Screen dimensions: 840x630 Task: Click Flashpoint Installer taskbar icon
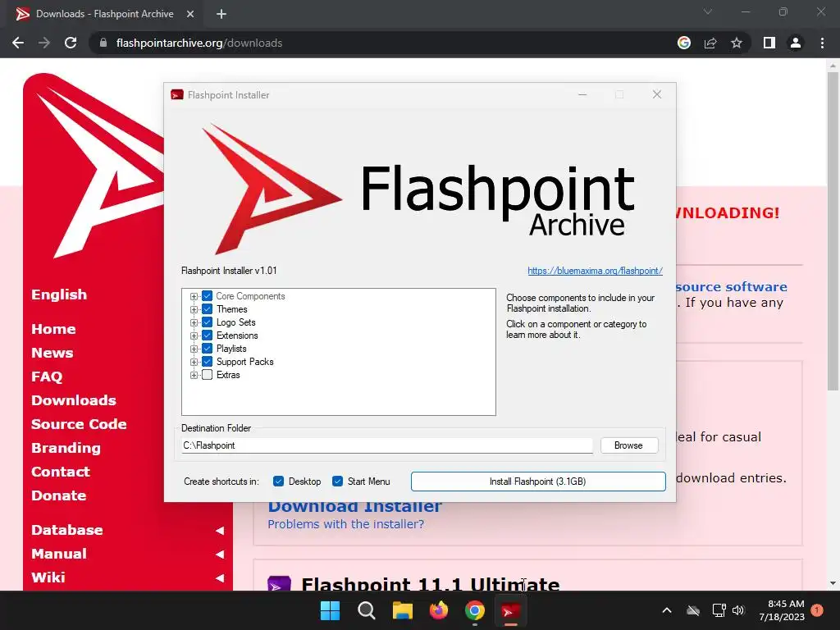[x=510, y=610]
